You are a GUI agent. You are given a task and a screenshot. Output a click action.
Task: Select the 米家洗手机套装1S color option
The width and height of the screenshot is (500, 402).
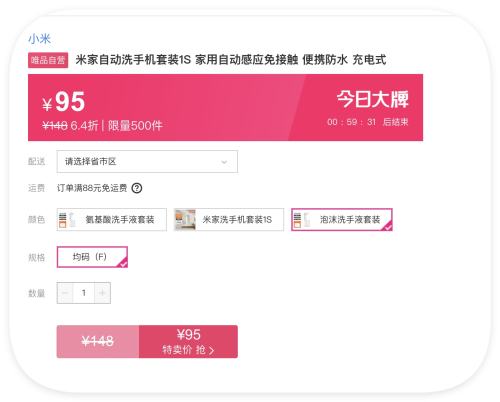pos(229,220)
